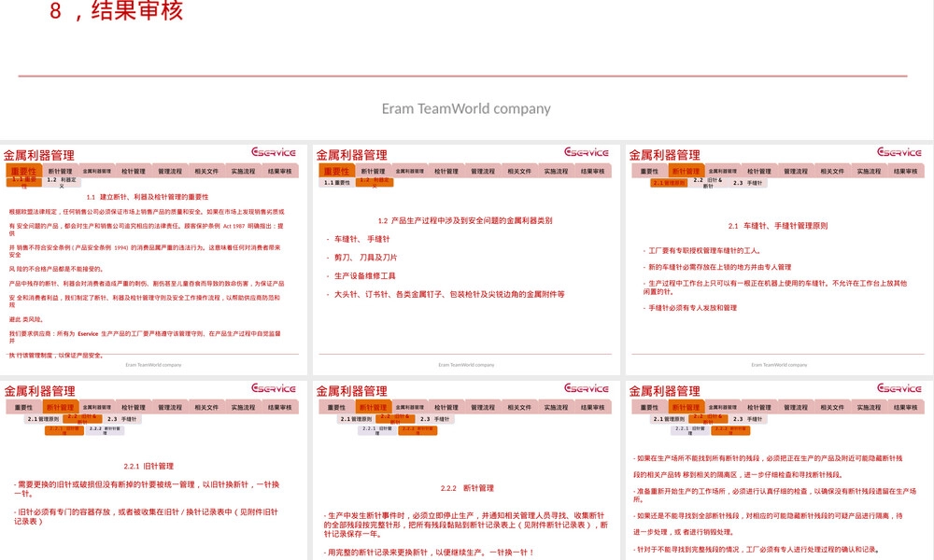Open the slide beginning 如果在生产场所不能找到所有断针的残段
Image resolution: width=934 pixels, height=560 pixels.
(x=779, y=470)
